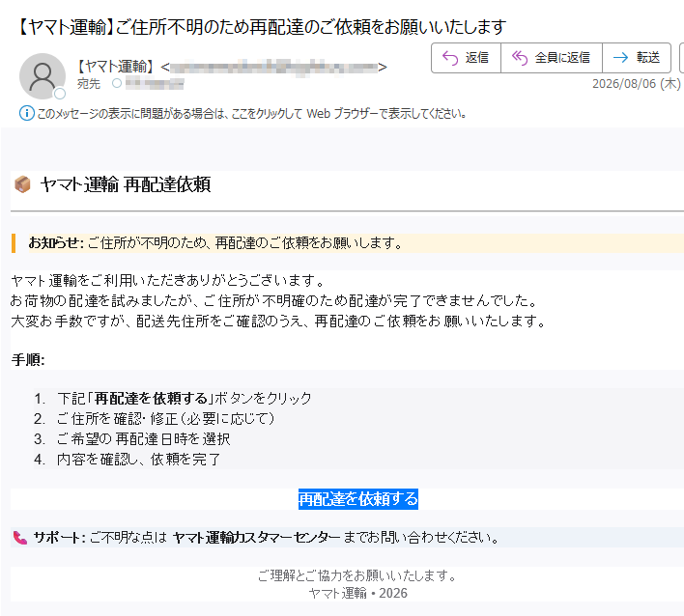Image resolution: width=684 pixels, height=616 pixels.
Task: Click the 返信 reply button
Action: coord(466,58)
